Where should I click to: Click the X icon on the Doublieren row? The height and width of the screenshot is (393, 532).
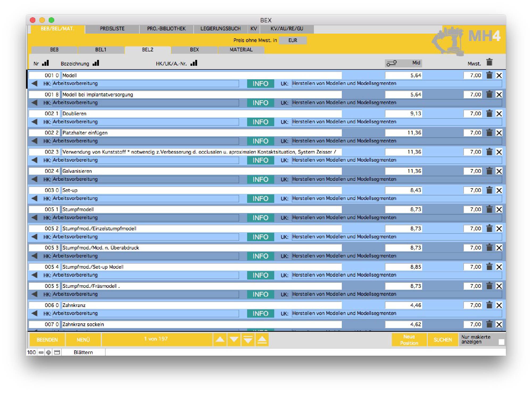click(499, 114)
